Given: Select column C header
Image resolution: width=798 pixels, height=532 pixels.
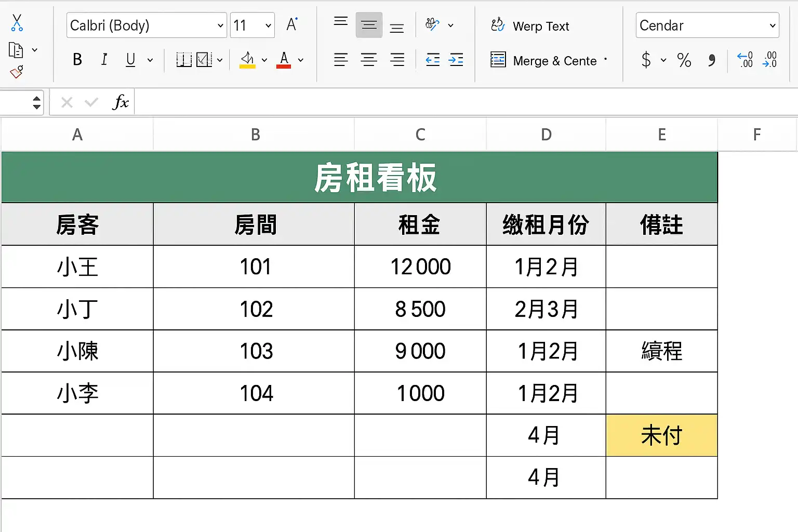Looking at the screenshot, I should pos(420,135).
